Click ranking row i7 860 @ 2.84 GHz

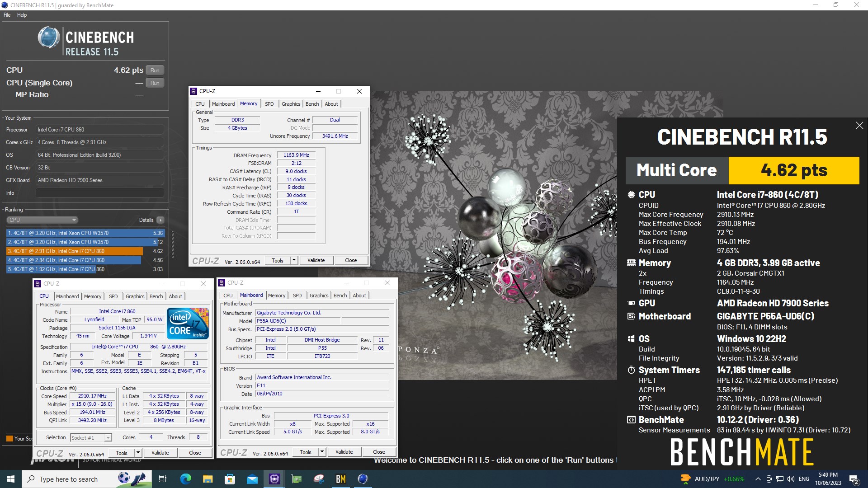tap(85, 260)
